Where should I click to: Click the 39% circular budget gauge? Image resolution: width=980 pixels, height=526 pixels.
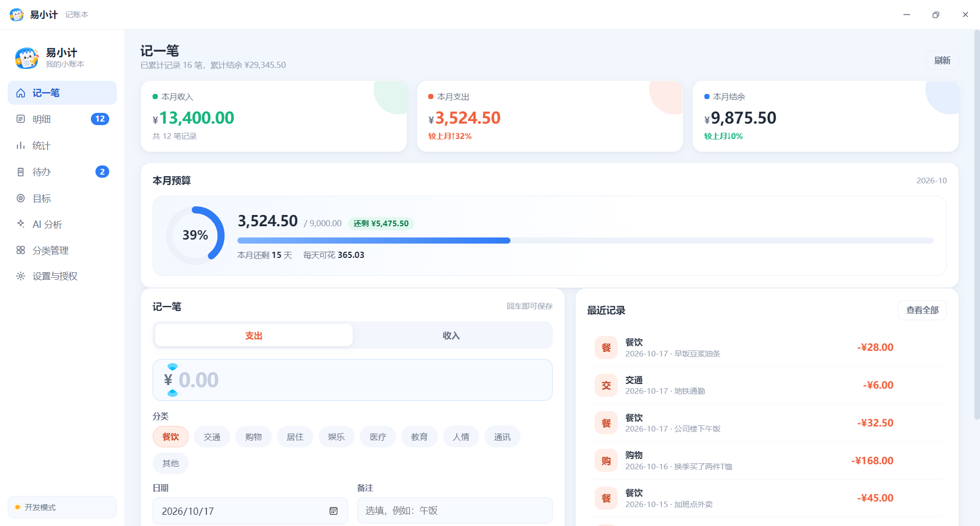pyautogui.click(x=195, y=235)
